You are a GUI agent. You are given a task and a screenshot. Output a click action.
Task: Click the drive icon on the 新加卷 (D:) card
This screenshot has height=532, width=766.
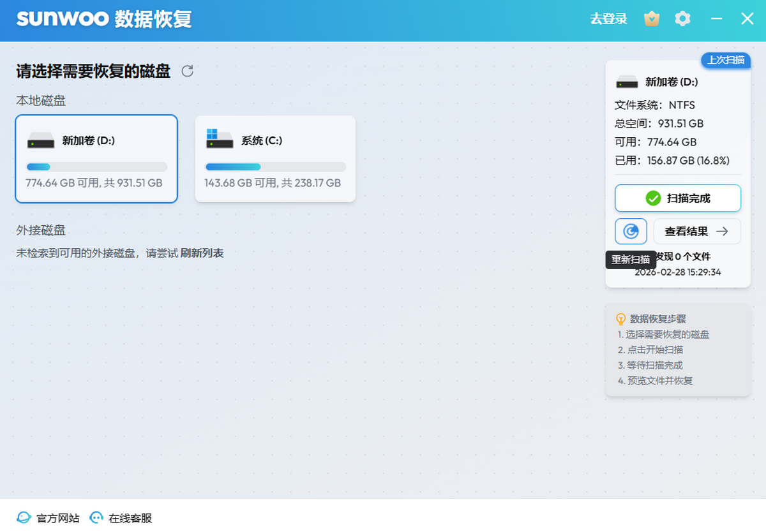coord(41,140)
